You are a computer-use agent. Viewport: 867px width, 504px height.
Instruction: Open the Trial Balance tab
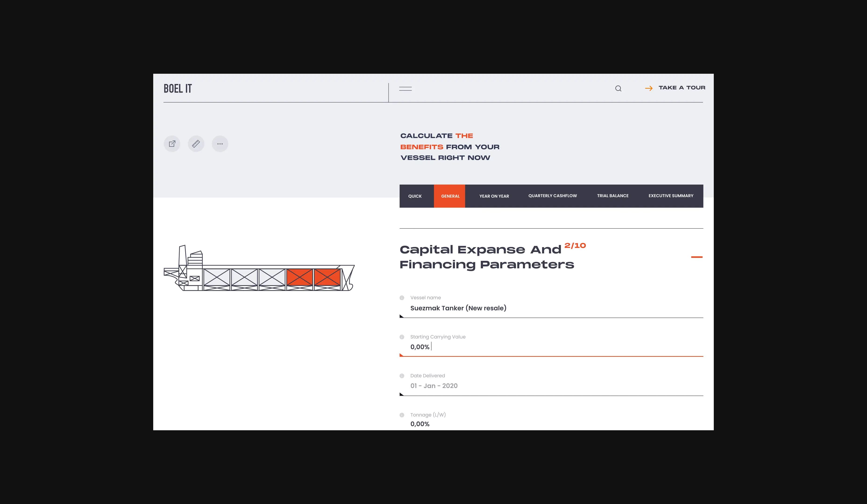pyautogui.click(x=613, y=196)
